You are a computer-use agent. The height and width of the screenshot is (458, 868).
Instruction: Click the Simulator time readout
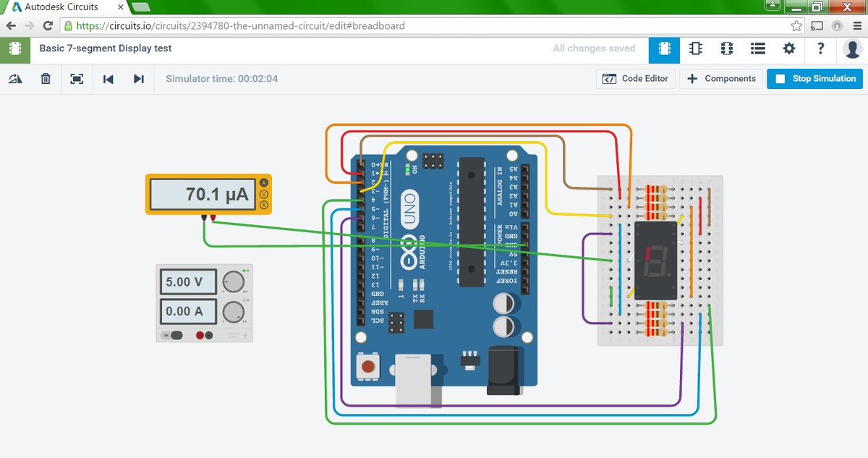point(221,79)
